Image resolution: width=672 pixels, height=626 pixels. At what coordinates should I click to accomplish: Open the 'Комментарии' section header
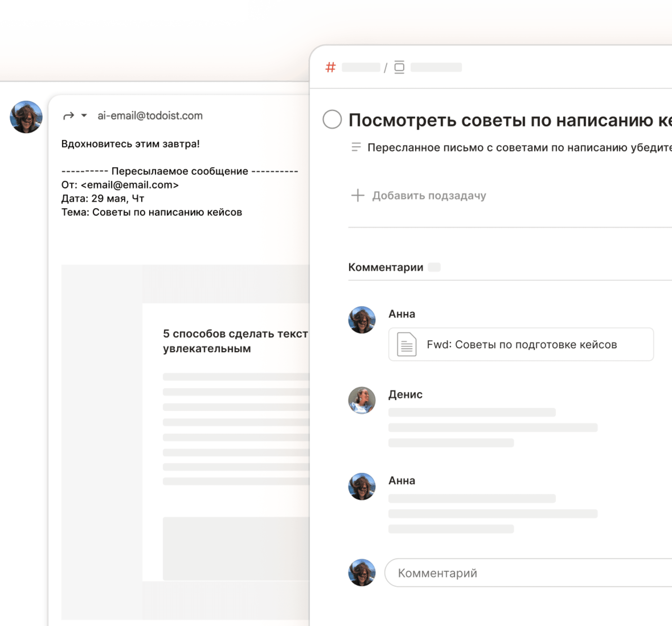(385, 267)
